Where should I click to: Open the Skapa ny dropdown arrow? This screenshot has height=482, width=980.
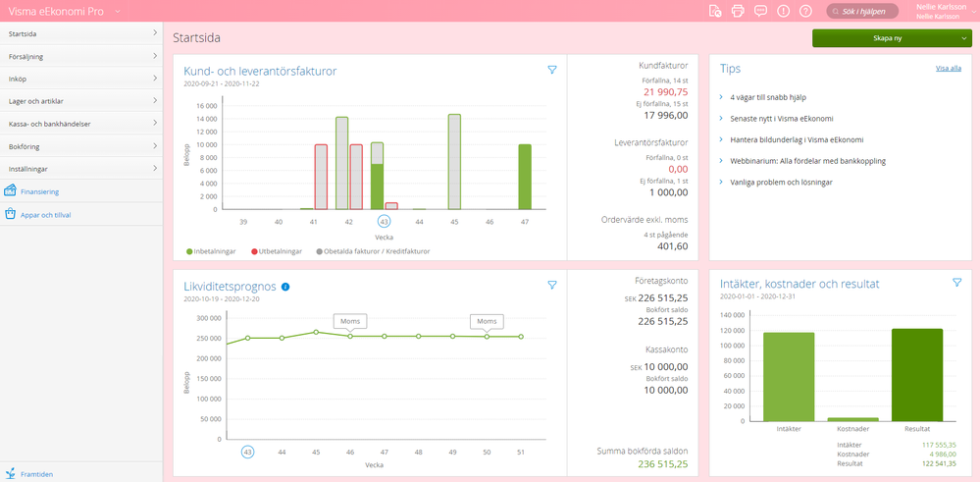pos(963,38)
